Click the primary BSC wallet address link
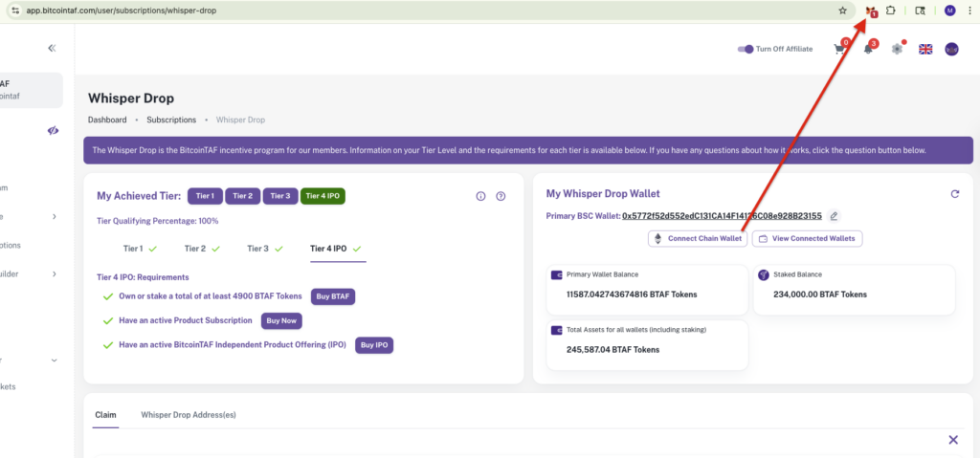 [x=722, y=216]
